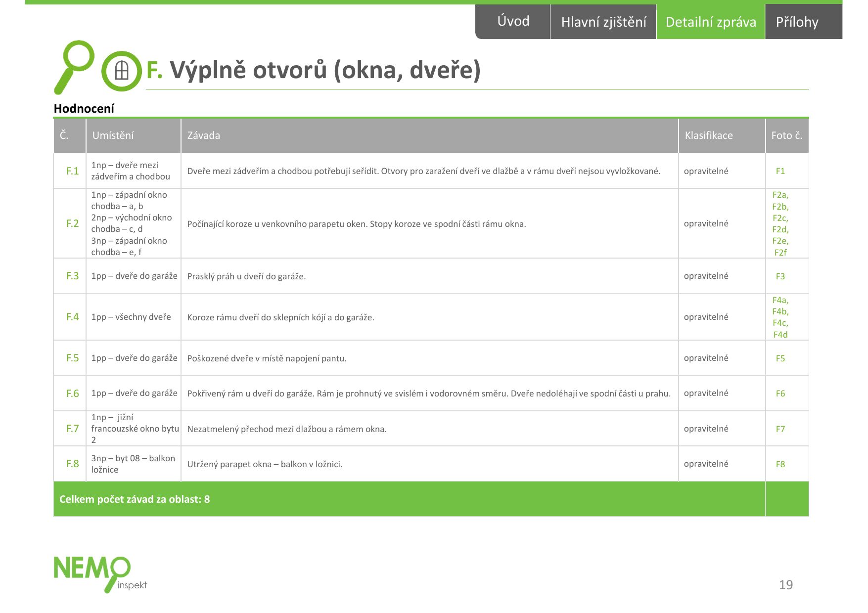Click the Foto č. column header

coord(786,135)
